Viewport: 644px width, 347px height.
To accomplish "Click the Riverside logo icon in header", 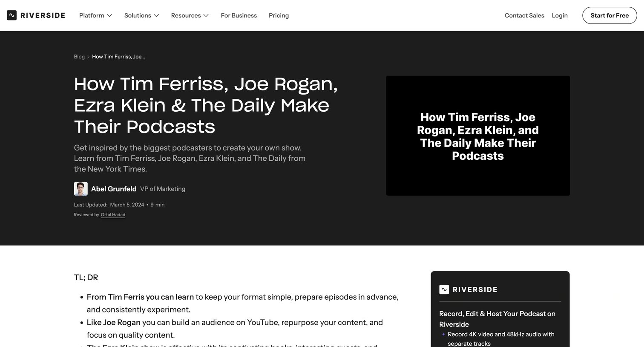I will pos(12,15).
